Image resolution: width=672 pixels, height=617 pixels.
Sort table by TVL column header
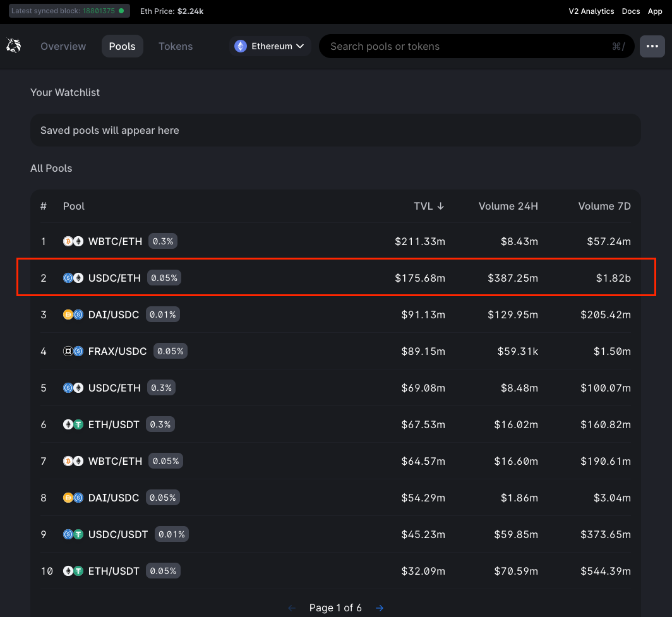coord(429,206)
